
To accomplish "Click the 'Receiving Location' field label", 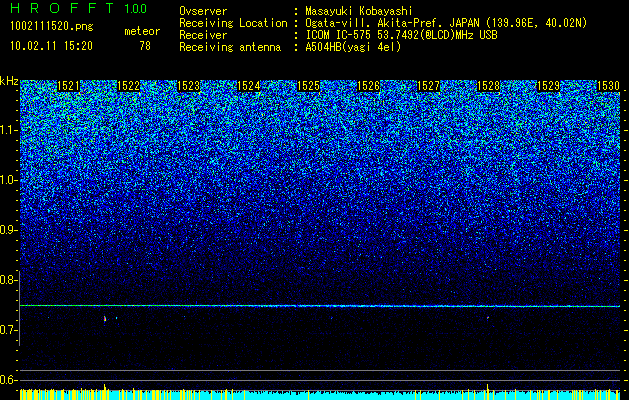I will 233,23.
